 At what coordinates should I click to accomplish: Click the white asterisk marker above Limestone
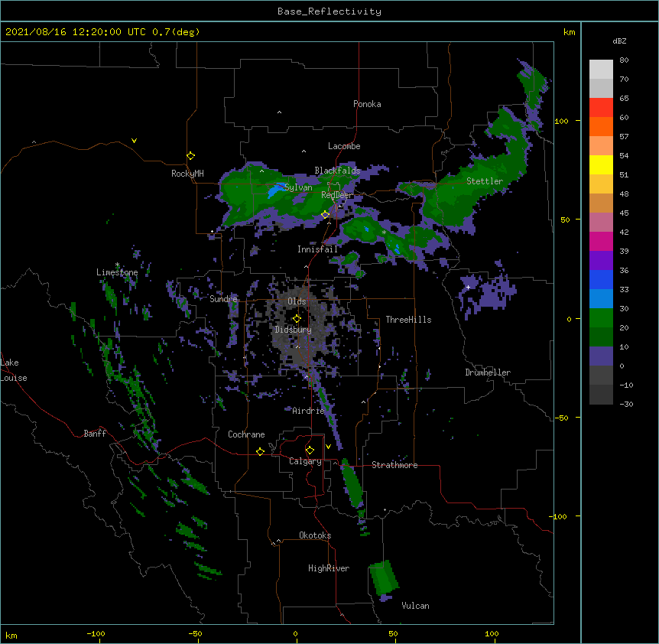(117, 265)
